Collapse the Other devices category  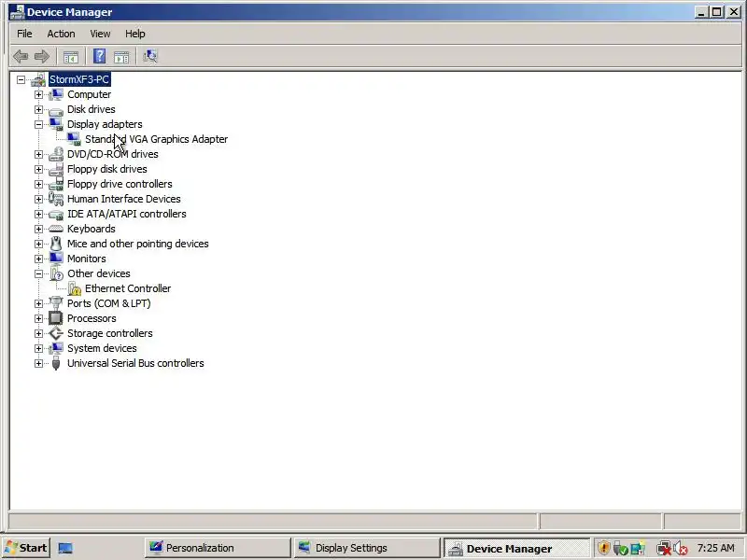[x=38, y=273]
